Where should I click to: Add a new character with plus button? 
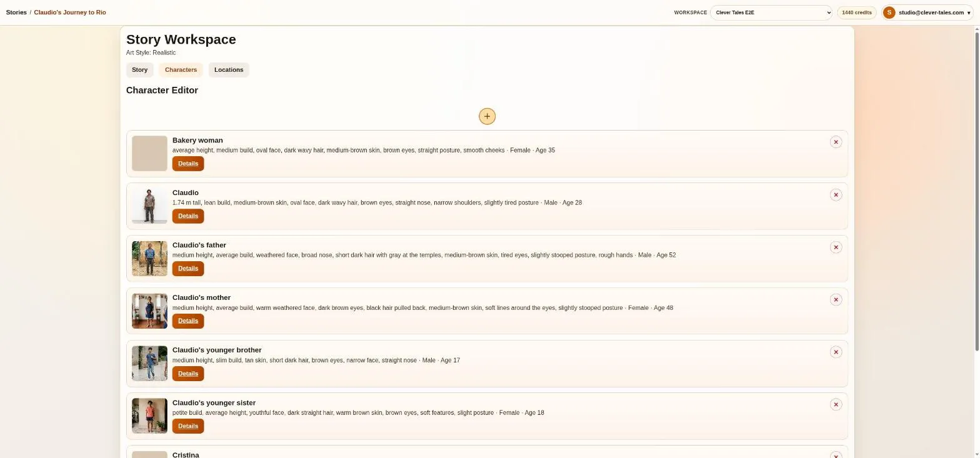(487, 116)
